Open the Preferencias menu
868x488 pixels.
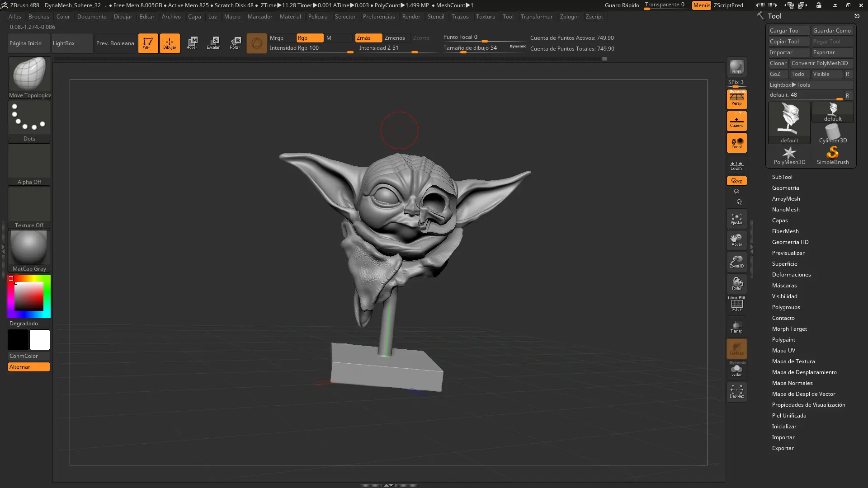pyautogui.click(x=379, y=17)
